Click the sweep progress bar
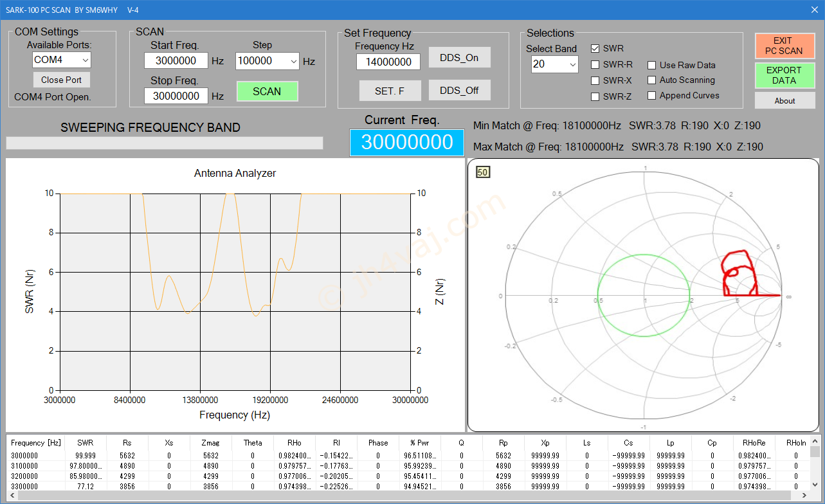825x504 pixels. coord(165,143)
